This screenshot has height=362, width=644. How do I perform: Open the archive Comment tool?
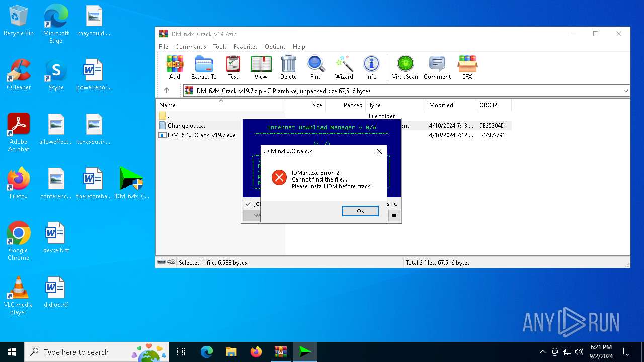point(437,67)
